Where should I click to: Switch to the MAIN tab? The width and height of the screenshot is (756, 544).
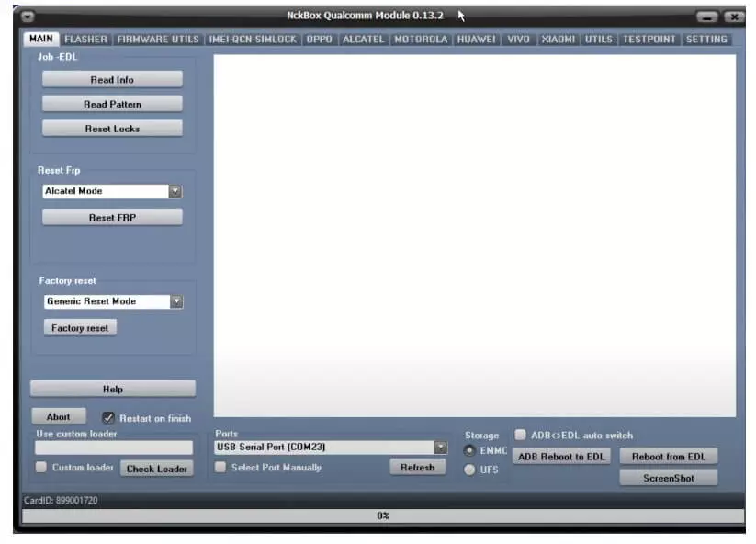[x=41, y=39]
